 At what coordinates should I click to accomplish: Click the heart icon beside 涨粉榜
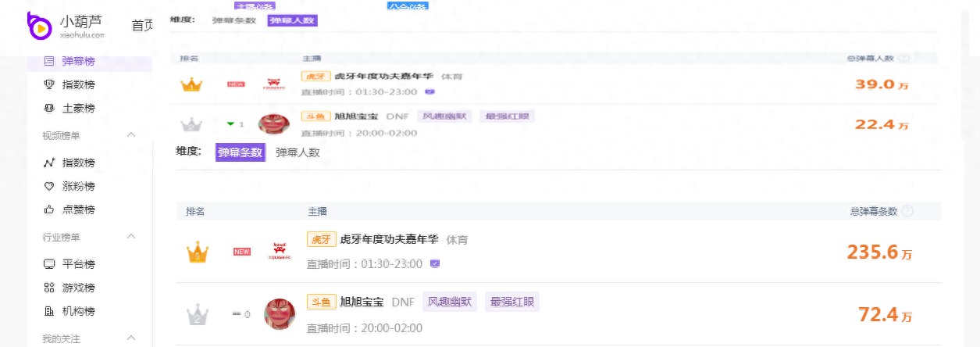[48, 186]
